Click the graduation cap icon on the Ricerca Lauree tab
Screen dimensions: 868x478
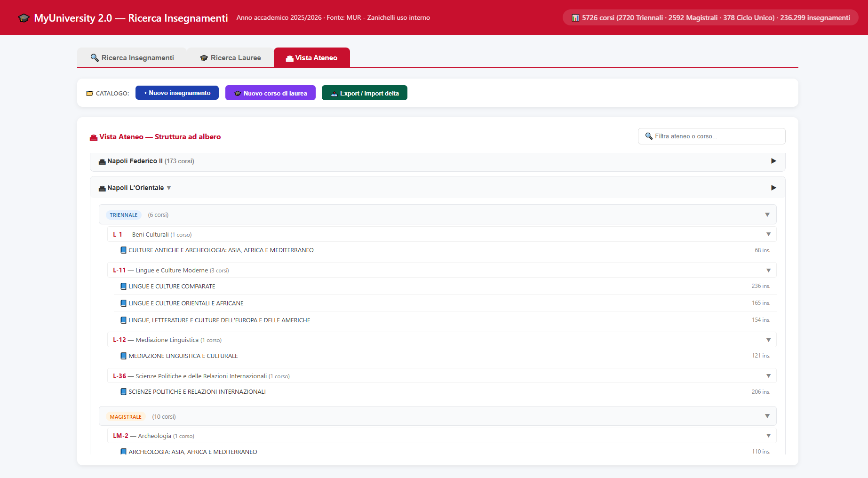coord(204,58)
